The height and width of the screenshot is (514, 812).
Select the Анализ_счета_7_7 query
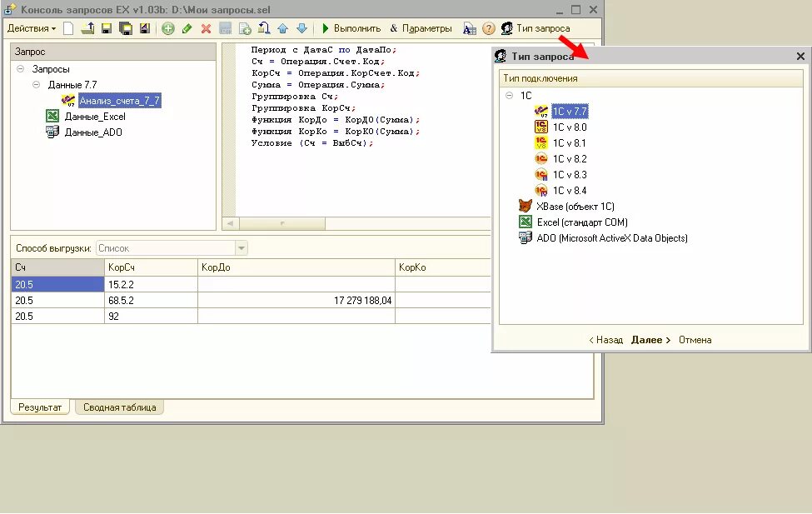click(x=119, y=101)
